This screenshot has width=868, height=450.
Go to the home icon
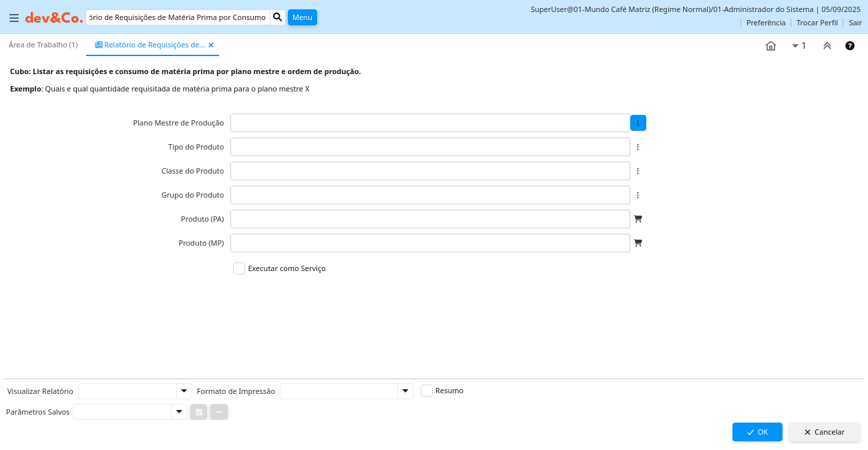point(771,46)
